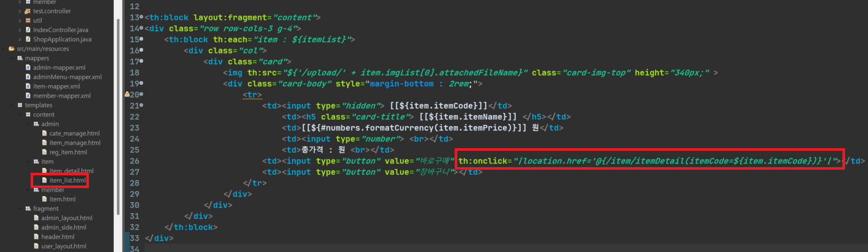The height and width of the screenshot is (252, 868).
Task: Expand the test.controller package
Action: click(x=20, y=11)
